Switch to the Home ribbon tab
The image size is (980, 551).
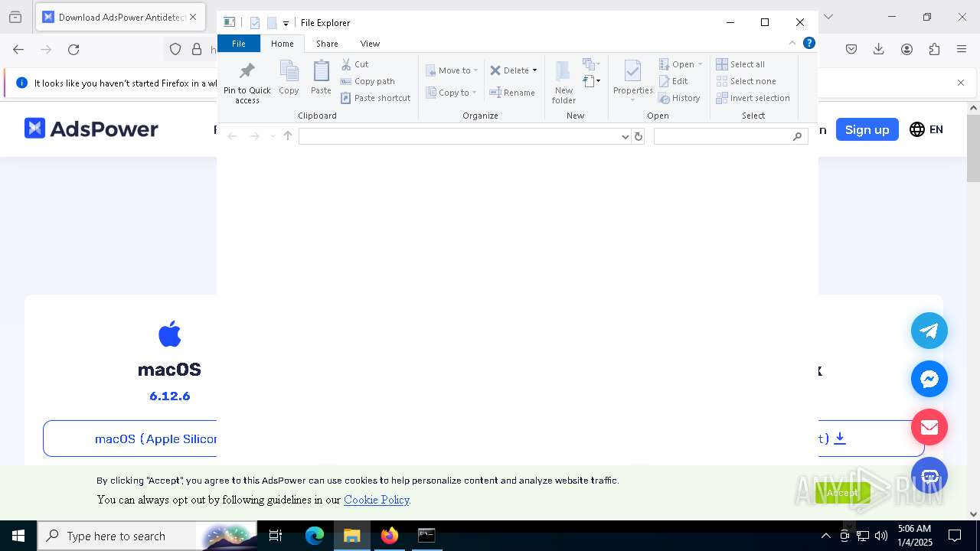(x=283, y=44)
